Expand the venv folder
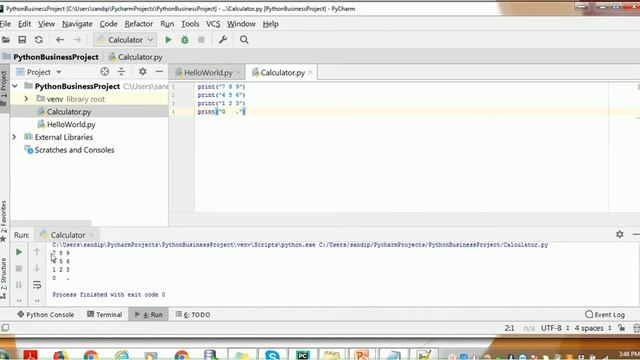Screen dimensions: 640x360 point(26,99)
